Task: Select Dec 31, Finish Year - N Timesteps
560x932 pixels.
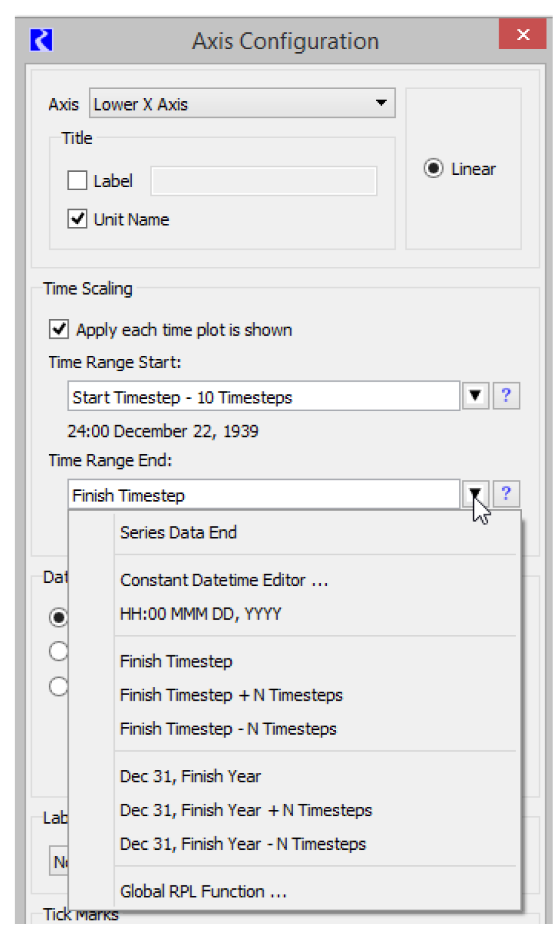Action: (243, 844)
